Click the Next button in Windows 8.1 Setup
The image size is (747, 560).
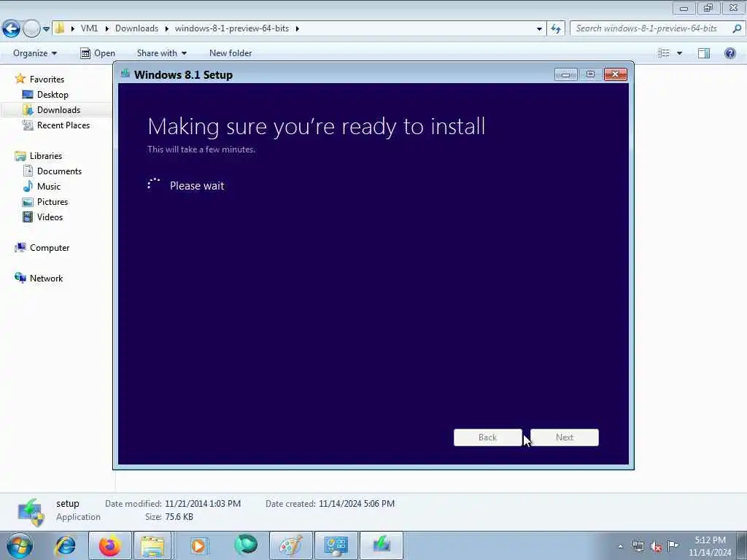pos(565,437)
